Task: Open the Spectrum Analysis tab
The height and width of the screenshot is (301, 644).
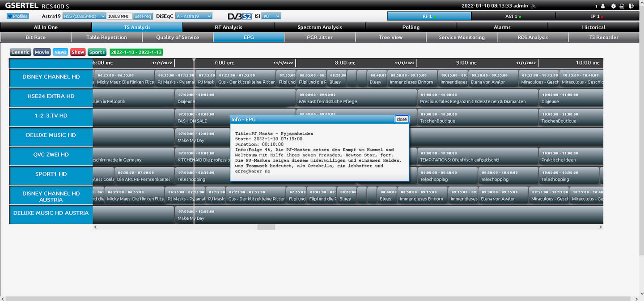Action: click(x=320, y=27)
